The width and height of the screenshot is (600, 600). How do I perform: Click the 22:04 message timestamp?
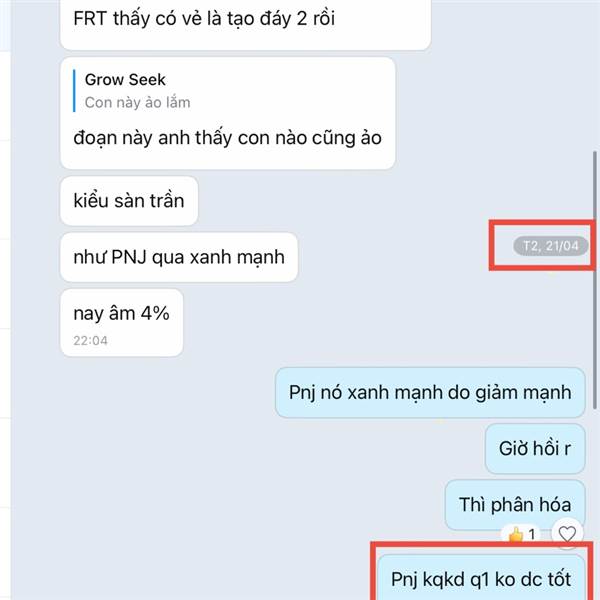(x=90, y=341)
